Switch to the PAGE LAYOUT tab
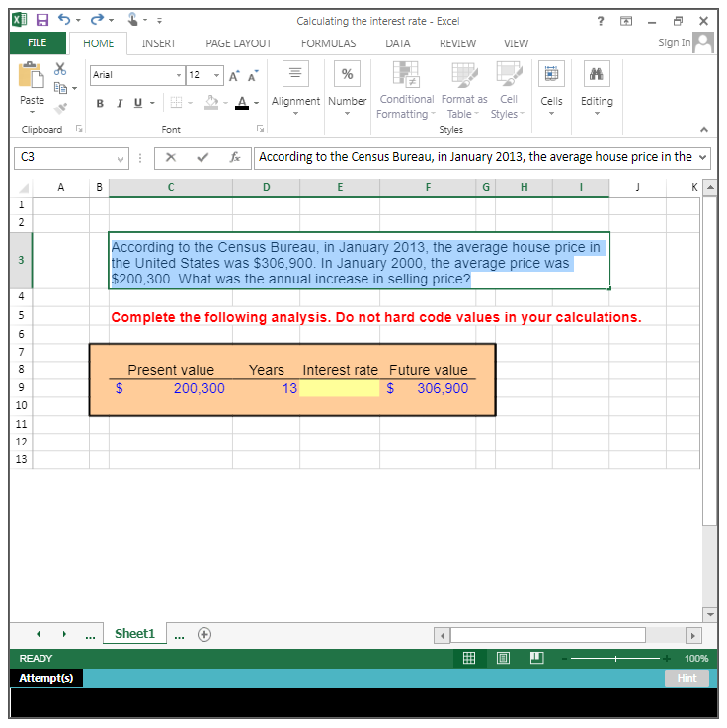Image resolution: width=727 pixels, height=728 pixels. click(238, 43)
